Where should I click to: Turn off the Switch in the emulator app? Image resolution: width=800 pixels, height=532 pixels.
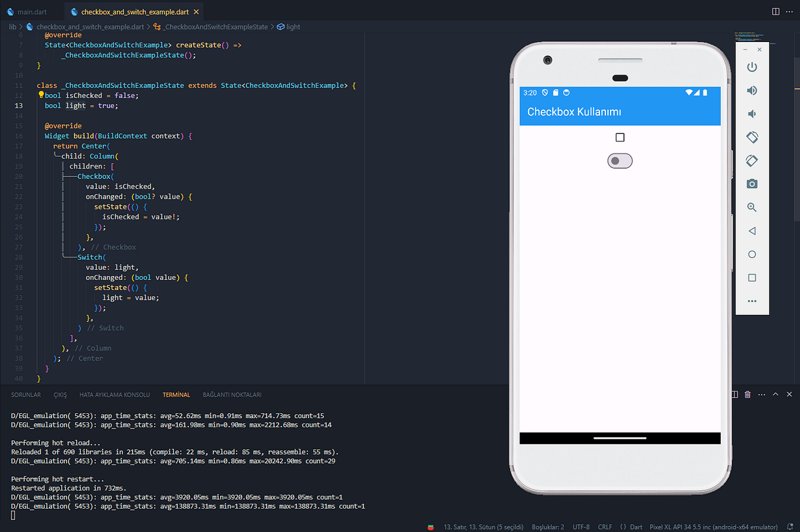coord(619,160)
